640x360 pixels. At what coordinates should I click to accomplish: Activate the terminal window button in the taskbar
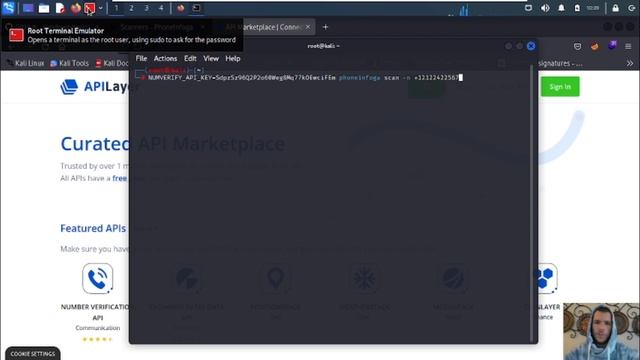[x=196, y=8]
